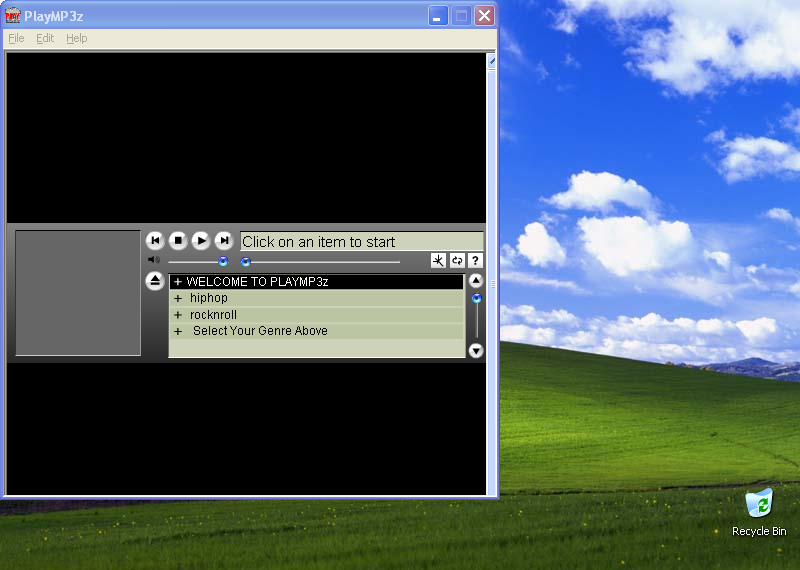
Task: Select the Select Your Genre Above row
Action: [316, 331]
